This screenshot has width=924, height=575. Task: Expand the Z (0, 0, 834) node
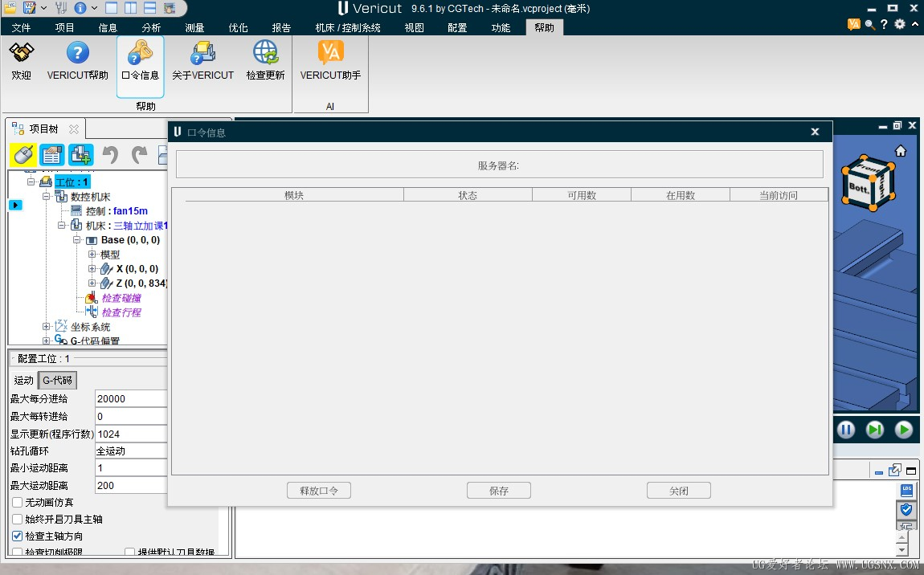pos(92,283)
